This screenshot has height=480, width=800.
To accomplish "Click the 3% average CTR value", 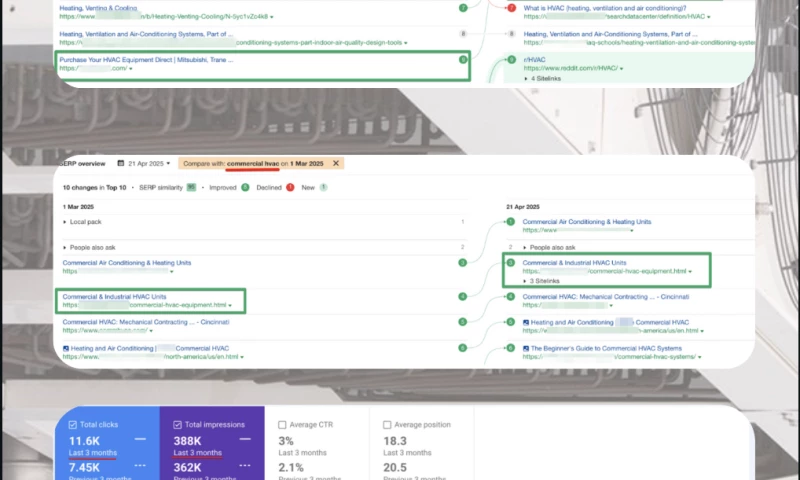I will click(286, 441).
